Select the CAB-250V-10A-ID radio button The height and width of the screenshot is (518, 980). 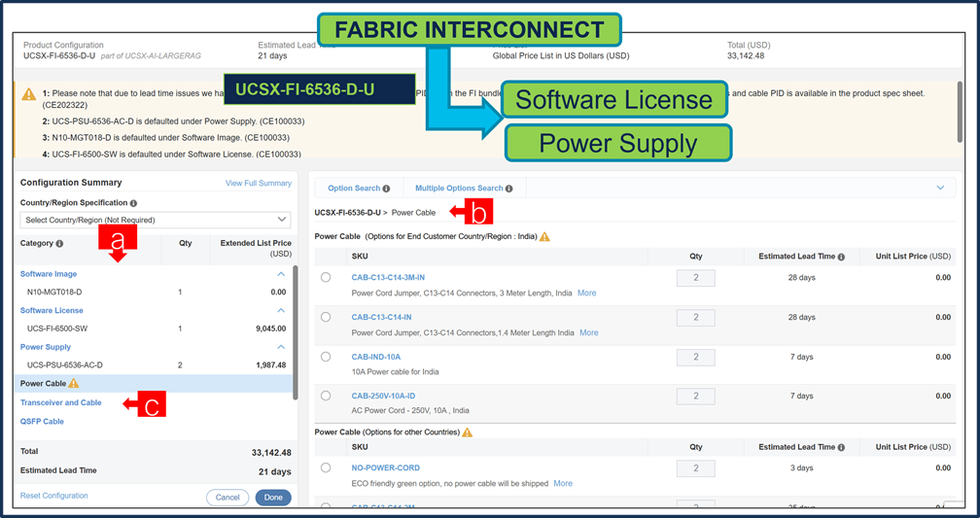click(x=326, y=396)
